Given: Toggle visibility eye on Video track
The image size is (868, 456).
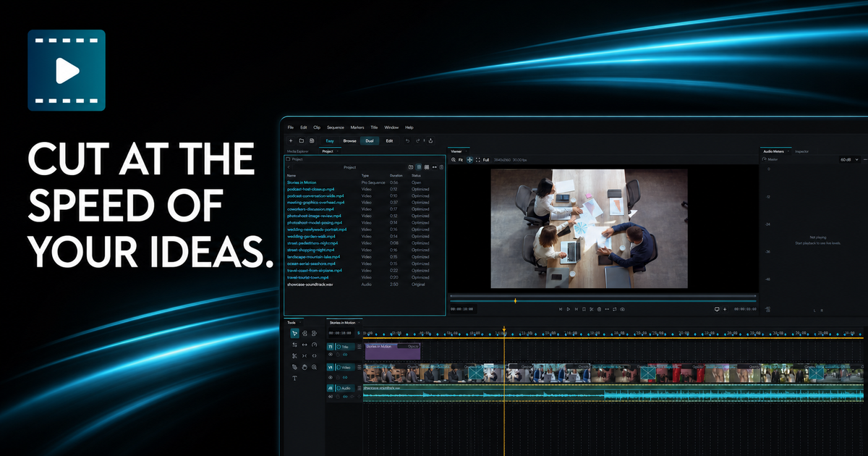Looking at the screenshot, I should [x=331, y=377].
